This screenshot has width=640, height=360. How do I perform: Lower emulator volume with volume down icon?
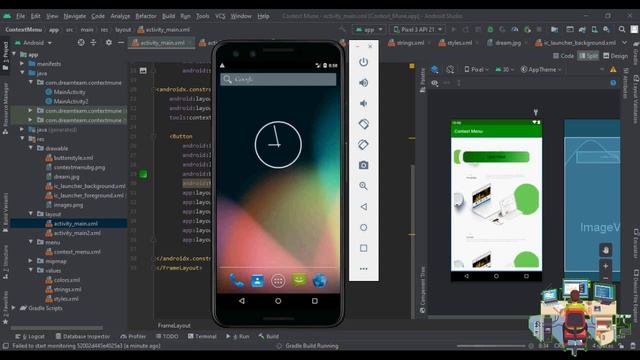click(x=363, y=104)
